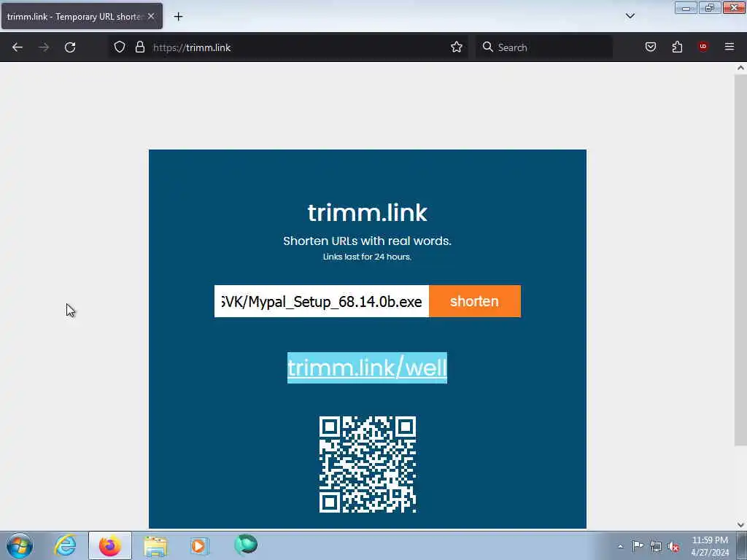Viewport: 747px width, 560px height.
Task: List all tabs dropdown arrow
Action: (x=630, y=16)
